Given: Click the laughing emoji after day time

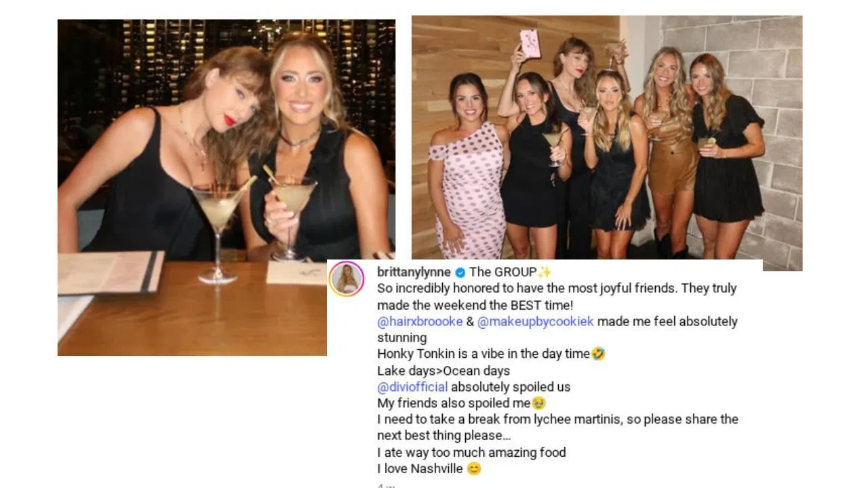Looking at the screenshot, I should (x=598, y=354).
